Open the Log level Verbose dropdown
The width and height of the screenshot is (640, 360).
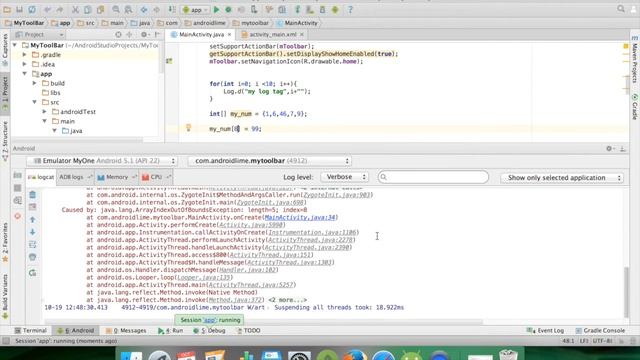coord(345,177)
